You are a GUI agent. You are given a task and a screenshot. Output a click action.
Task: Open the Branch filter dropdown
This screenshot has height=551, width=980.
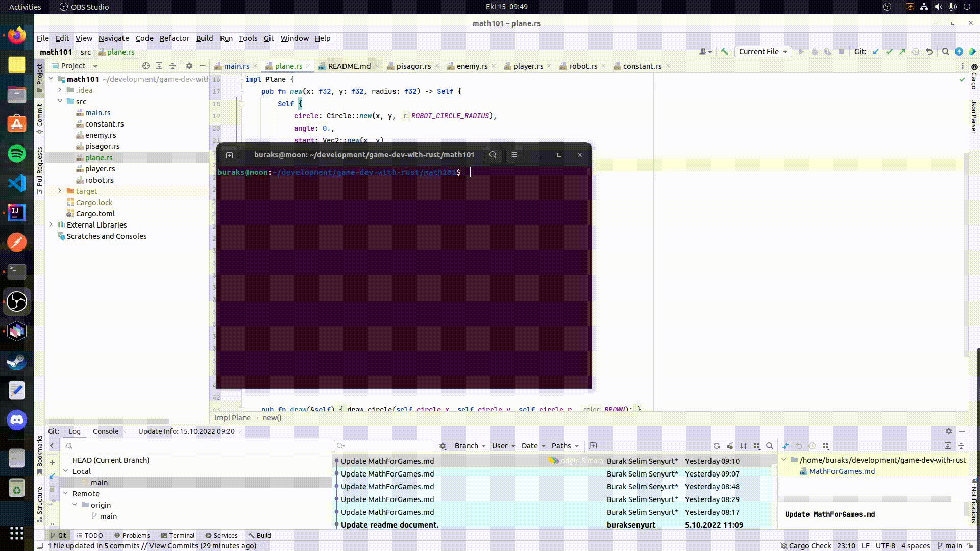(470, 446)
